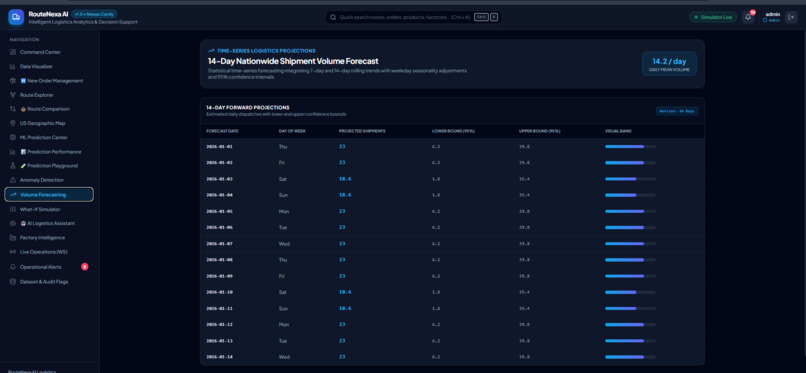Click the 14.2 / day mean volume card
Image resolution: width=806 pixels, height=373 pixels.
(x=669, y=64)
